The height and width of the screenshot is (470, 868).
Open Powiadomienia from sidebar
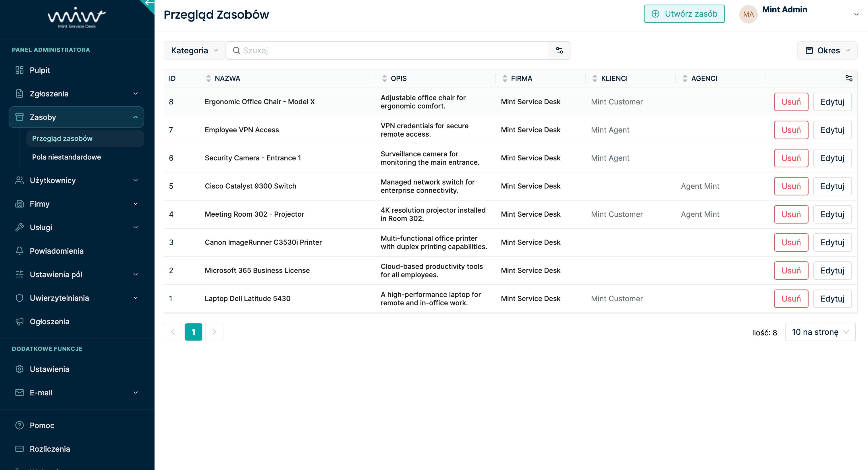pos(57,251)
